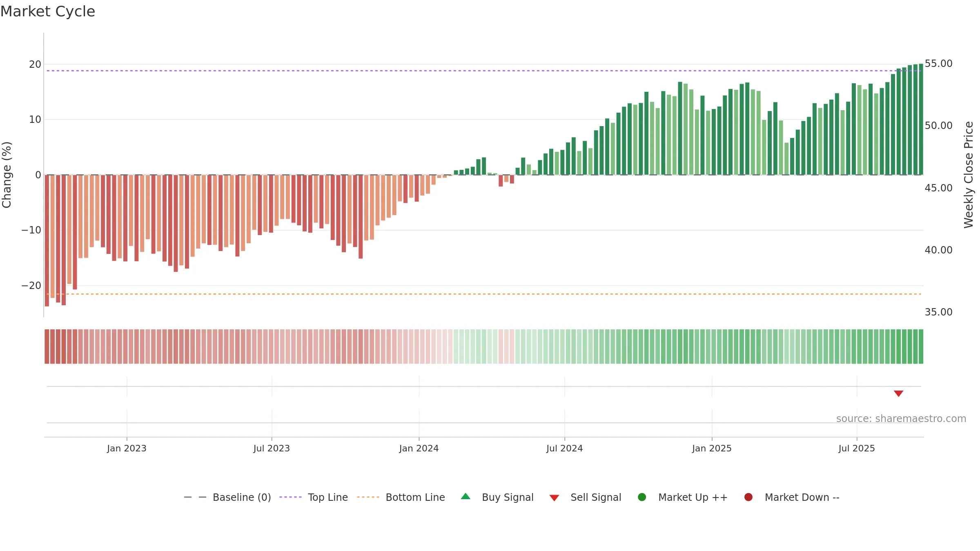Click the 50.00 right-axis price label
980x551 pixels.
click(x=938, y=126)
